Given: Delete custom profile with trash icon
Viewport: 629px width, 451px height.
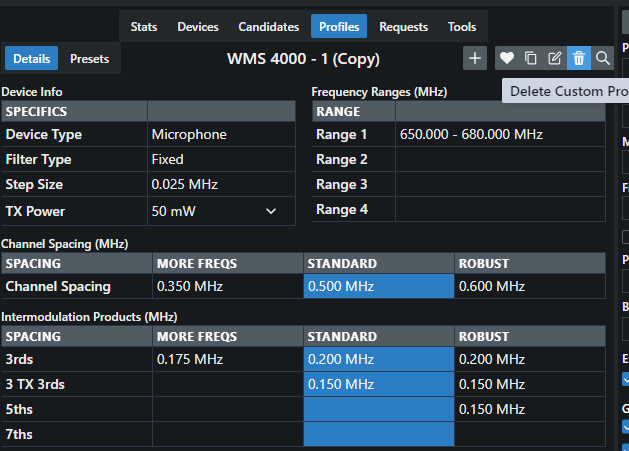Looking at the screenshot, I should pyautogui.click(x=578, y=58).
